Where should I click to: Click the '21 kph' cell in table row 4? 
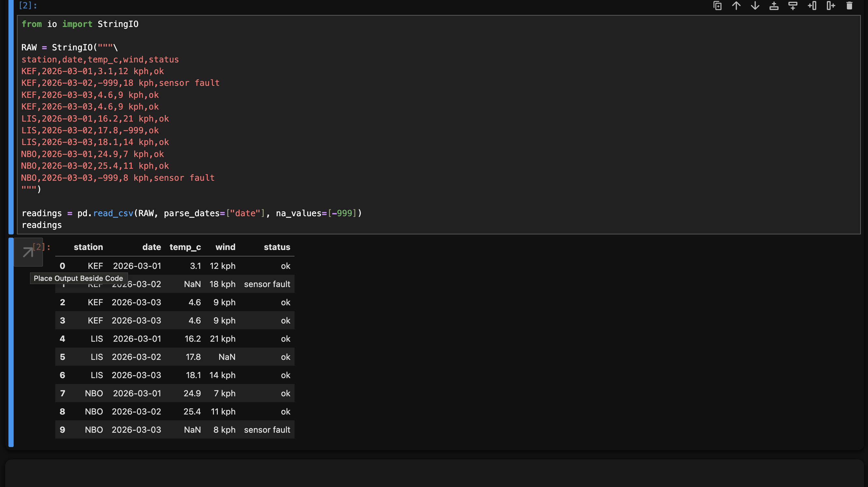coord(222,339)
